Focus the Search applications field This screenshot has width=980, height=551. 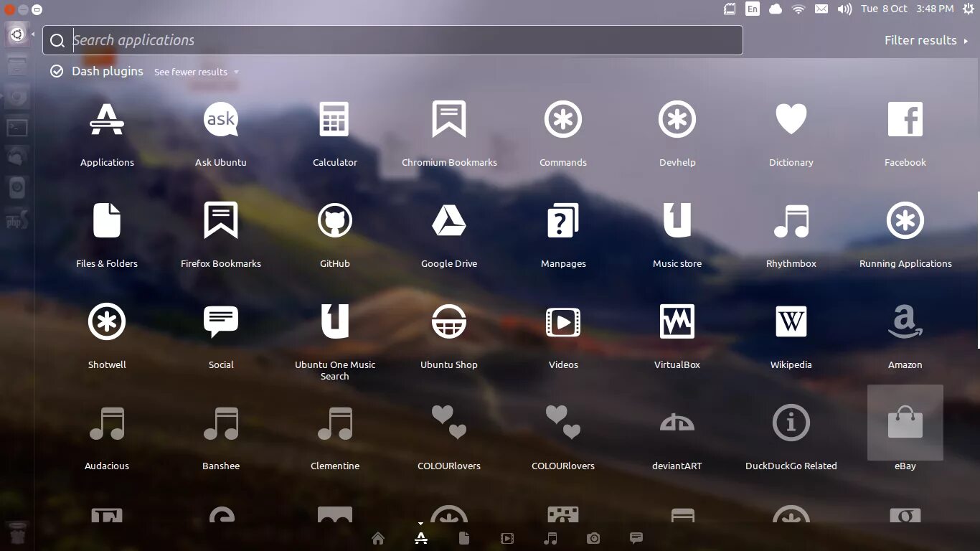pos(392,40)
